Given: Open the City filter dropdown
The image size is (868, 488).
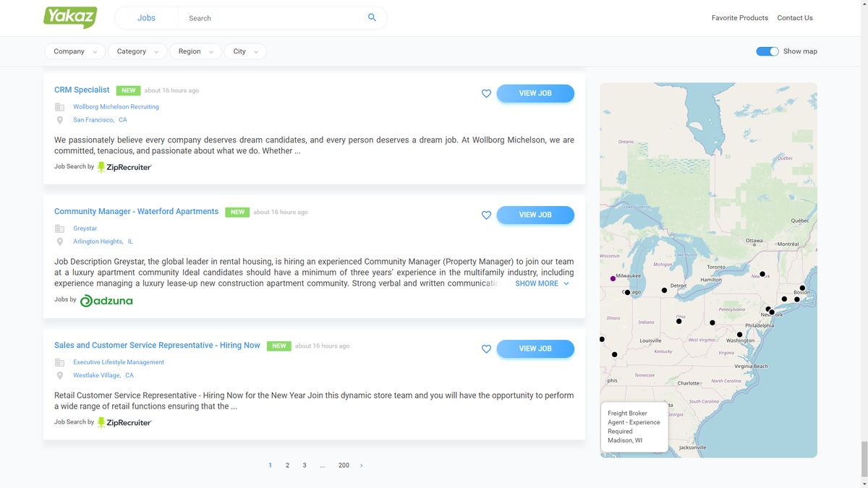Looking at the screenshot, I should (x=244, y=51).
